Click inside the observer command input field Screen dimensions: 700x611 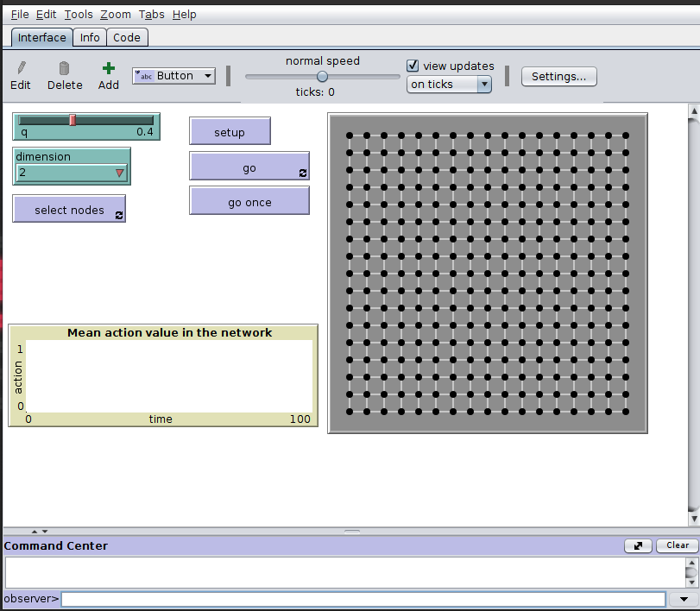point(363,598)
